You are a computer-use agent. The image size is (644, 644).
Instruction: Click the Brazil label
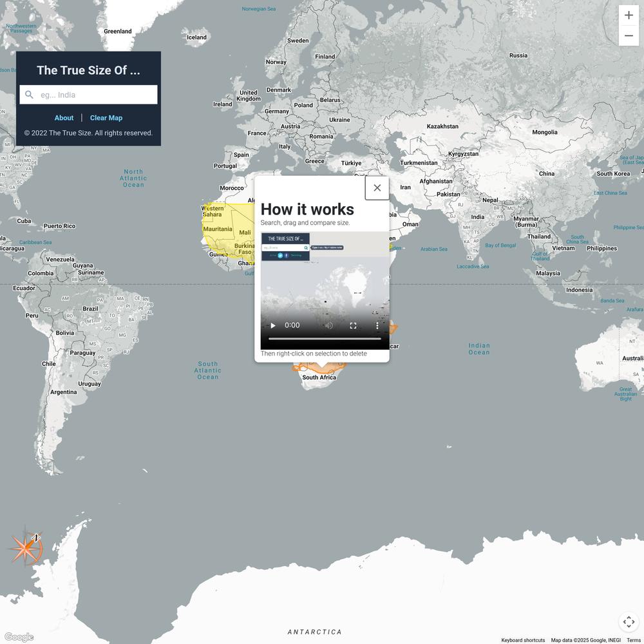90,309
